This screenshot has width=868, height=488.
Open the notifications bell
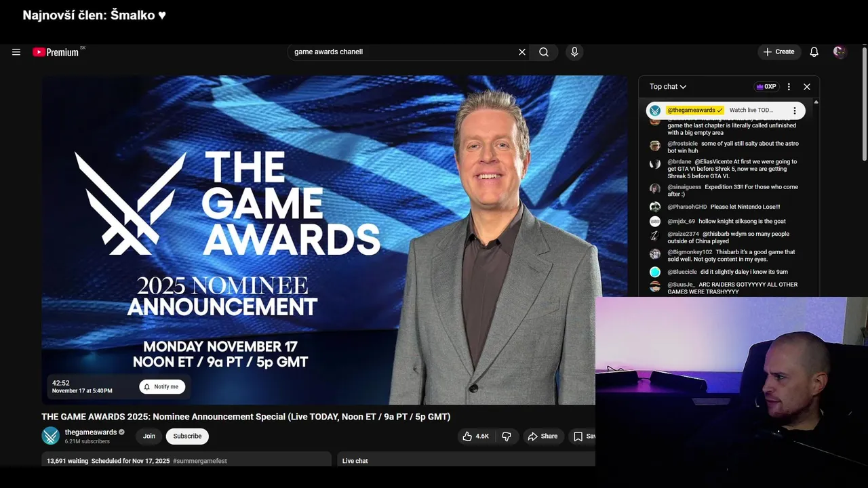[x=814, y=52]
